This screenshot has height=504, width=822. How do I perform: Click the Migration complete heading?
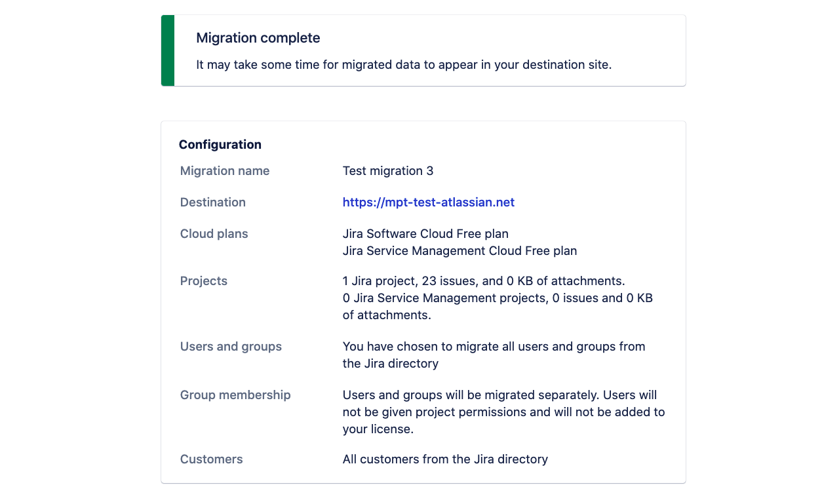pos(258,38)
